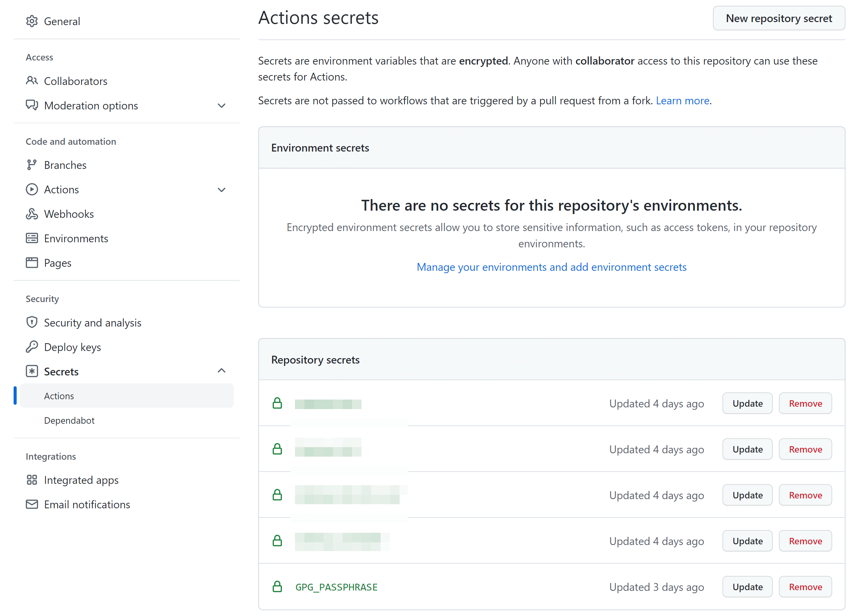The width and height of the screenshot is (856, 616).
Task: Select the Actions item under Secrets
Action: click(59, 396)
